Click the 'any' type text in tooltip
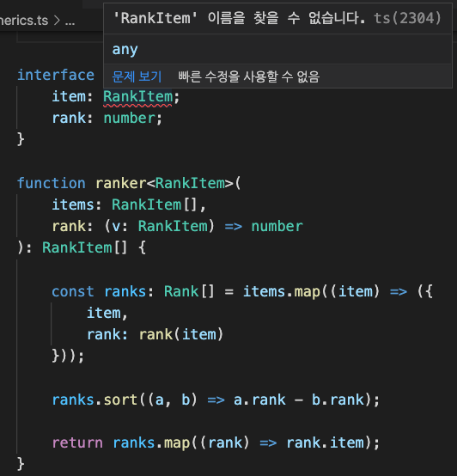Image resolution: width=457 pixels, height=476 pixels. tap(125, 49)
